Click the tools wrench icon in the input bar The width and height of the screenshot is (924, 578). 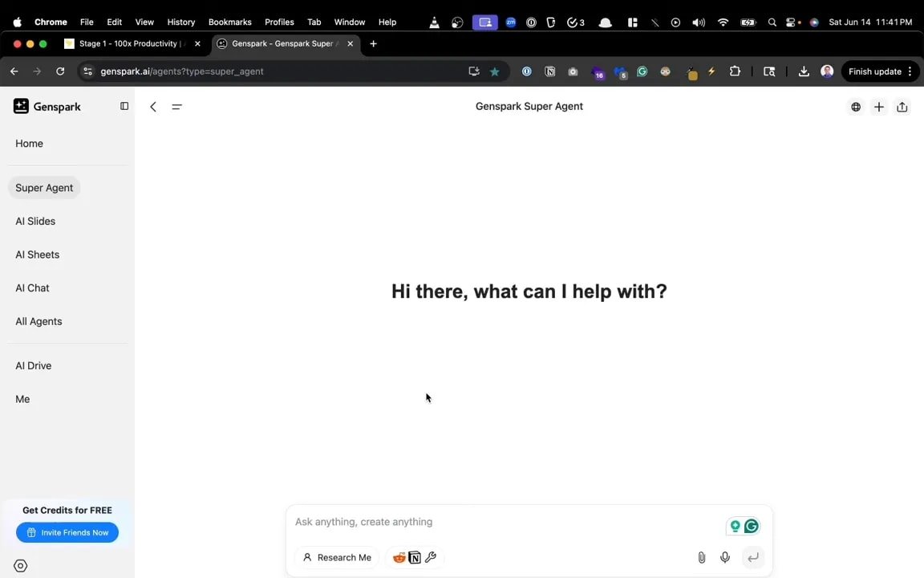(431, 557)
